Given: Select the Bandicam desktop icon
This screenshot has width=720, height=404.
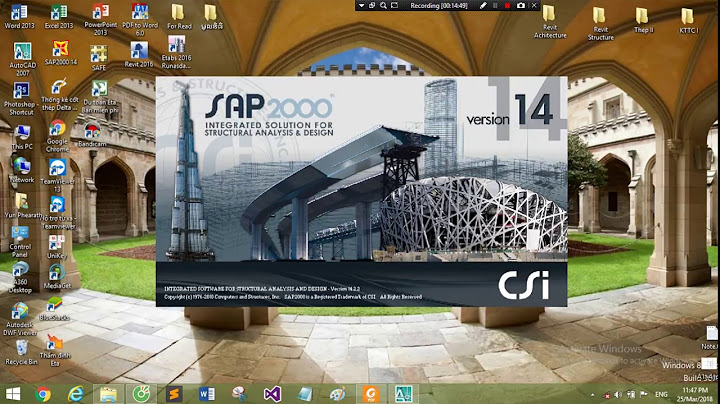Looking at the screenshot, I should tap(92, 135).
